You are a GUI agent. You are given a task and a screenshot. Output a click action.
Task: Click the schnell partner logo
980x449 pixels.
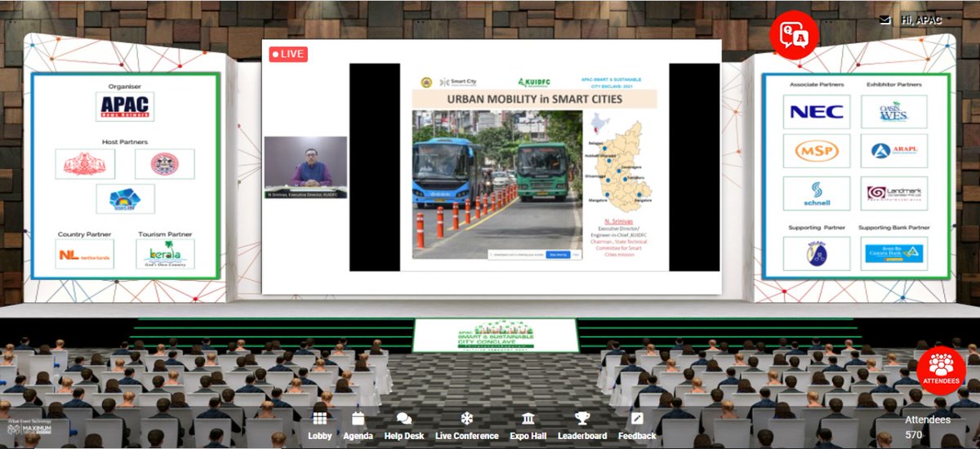[817, 193]
